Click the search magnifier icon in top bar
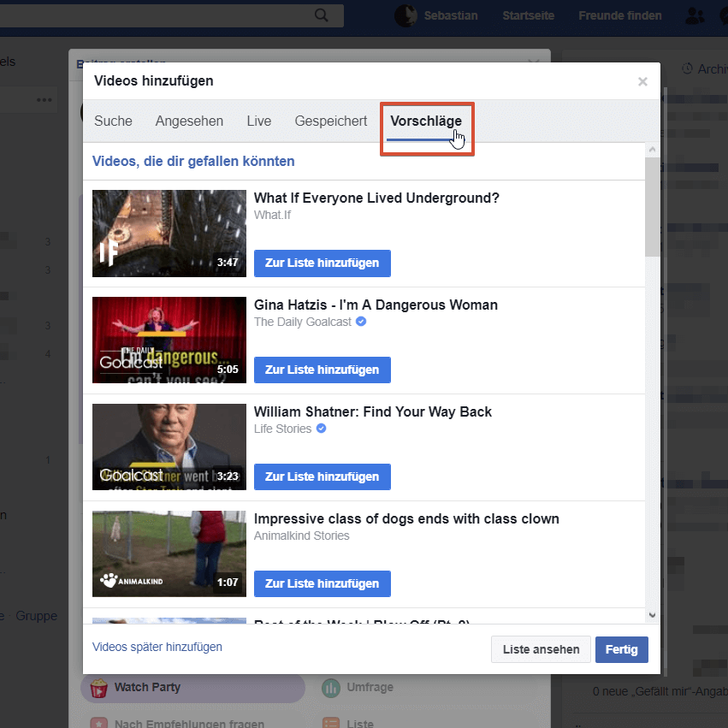Screen dimensions: 728x728 [x=322, y=15]
